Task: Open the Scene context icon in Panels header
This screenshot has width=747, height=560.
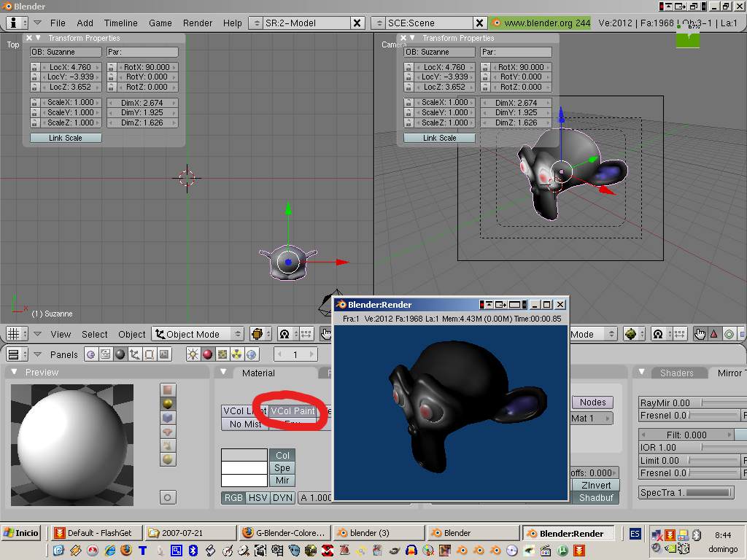Action: tap(164, 354)
